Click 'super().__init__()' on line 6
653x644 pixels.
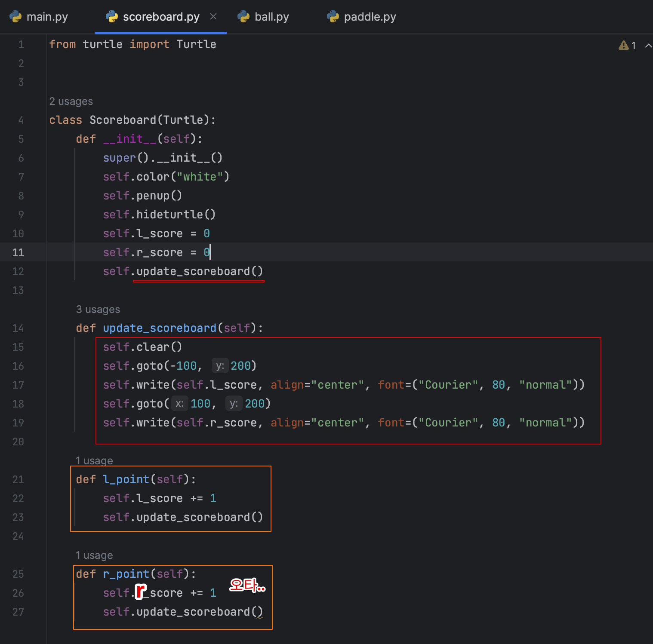click(x=163, y=158)
